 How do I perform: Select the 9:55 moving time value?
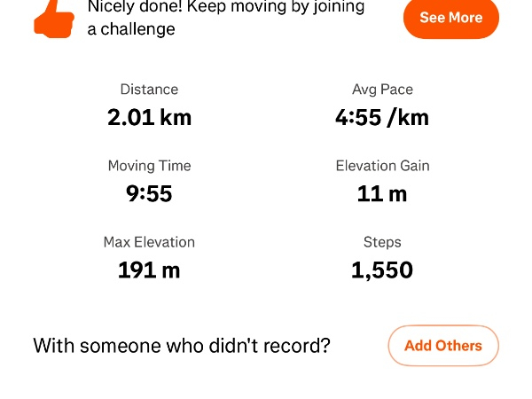(x=149, y=193)
